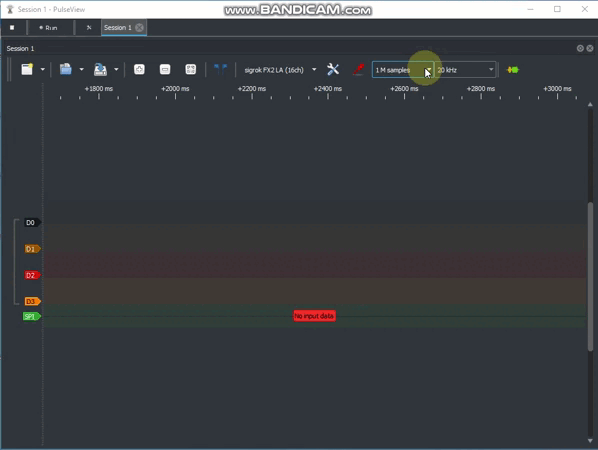Click the zoom out icon

(165, 69)
